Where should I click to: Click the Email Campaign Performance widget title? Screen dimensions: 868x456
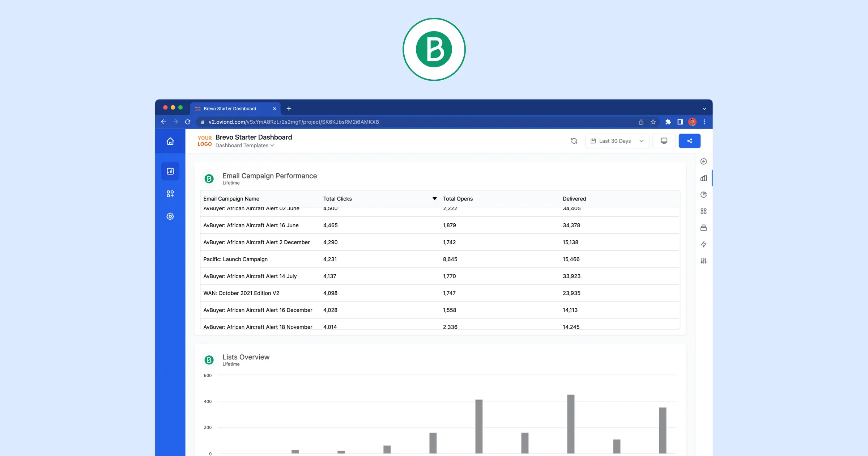click(x=269, y=176)
